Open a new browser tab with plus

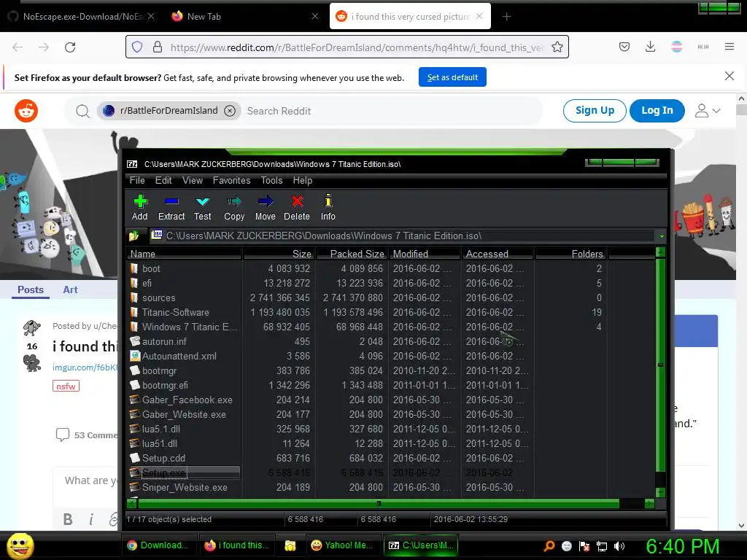coord(506,17)
